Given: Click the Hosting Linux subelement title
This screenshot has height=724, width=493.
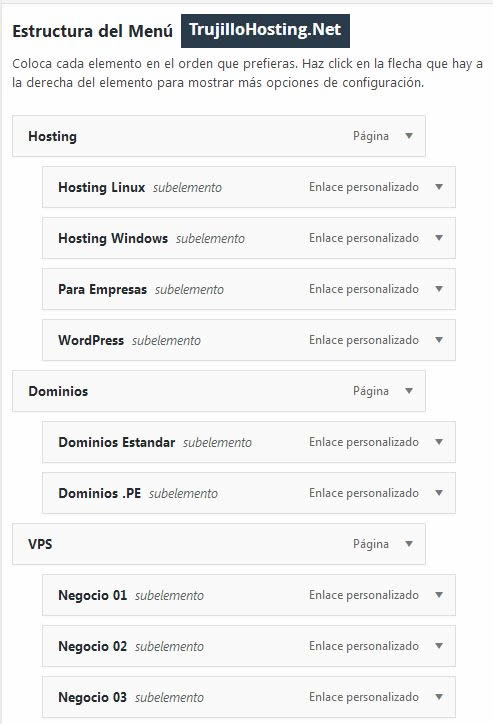Looking at the screenshot, I should coord(102,187).
